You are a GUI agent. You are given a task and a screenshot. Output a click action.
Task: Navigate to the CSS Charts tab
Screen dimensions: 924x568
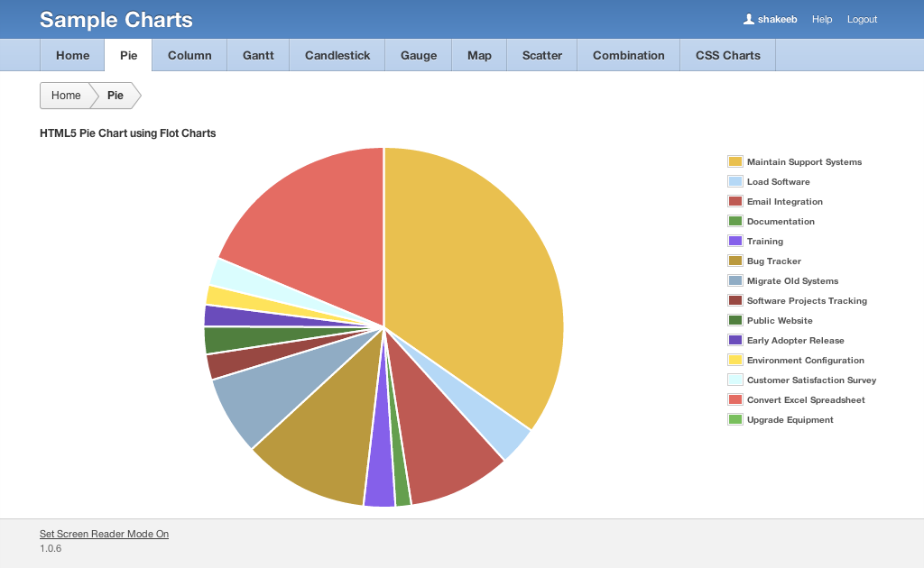click(727, 55)
